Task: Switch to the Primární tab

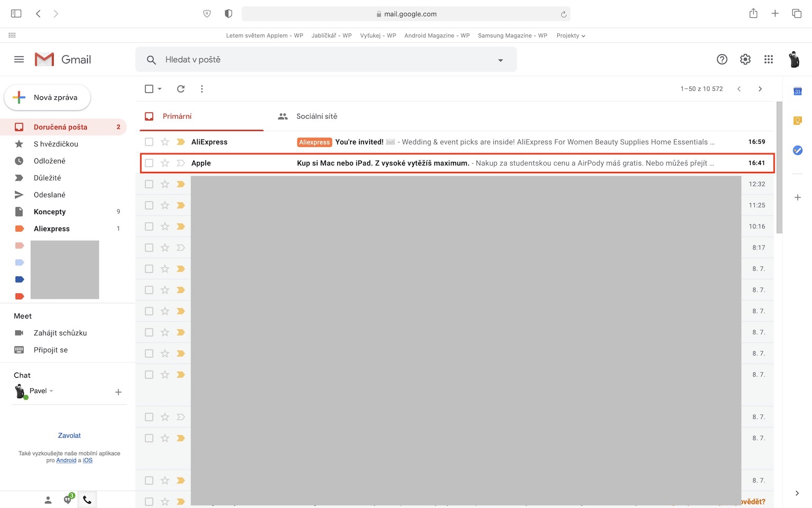Action: (x=201, y=116)
